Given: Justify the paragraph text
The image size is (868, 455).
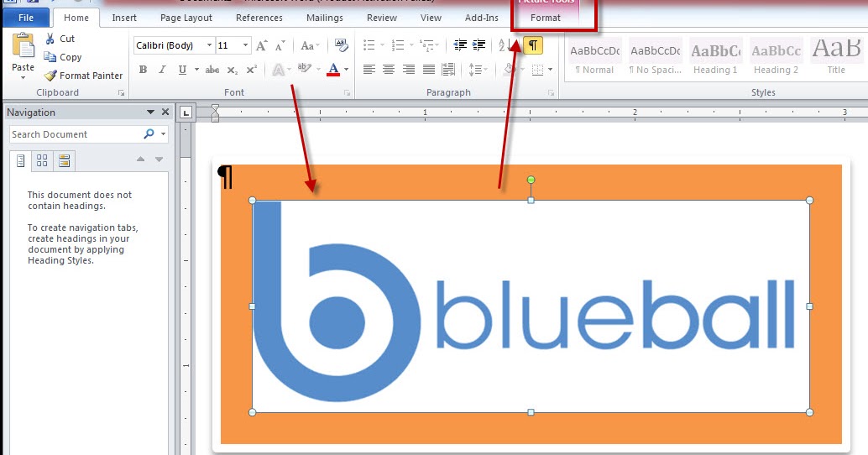Looking at the screenshot, I should tap(429, 70).
